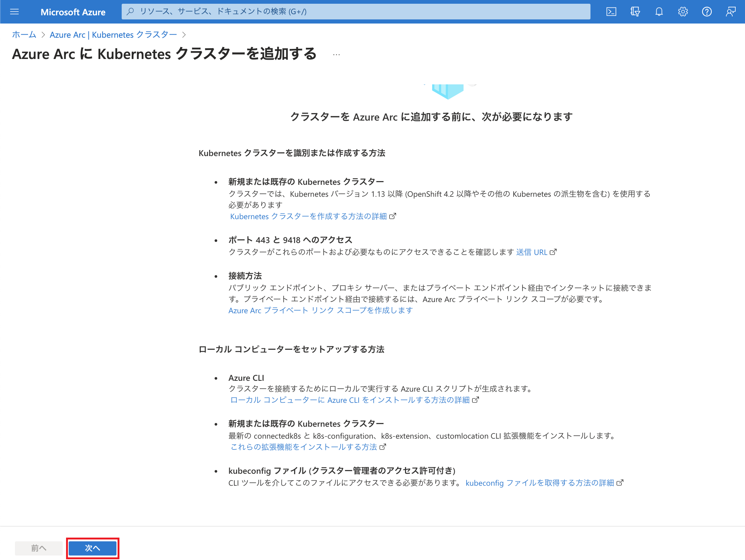Click the 次へ button

[x=93, y=548]
